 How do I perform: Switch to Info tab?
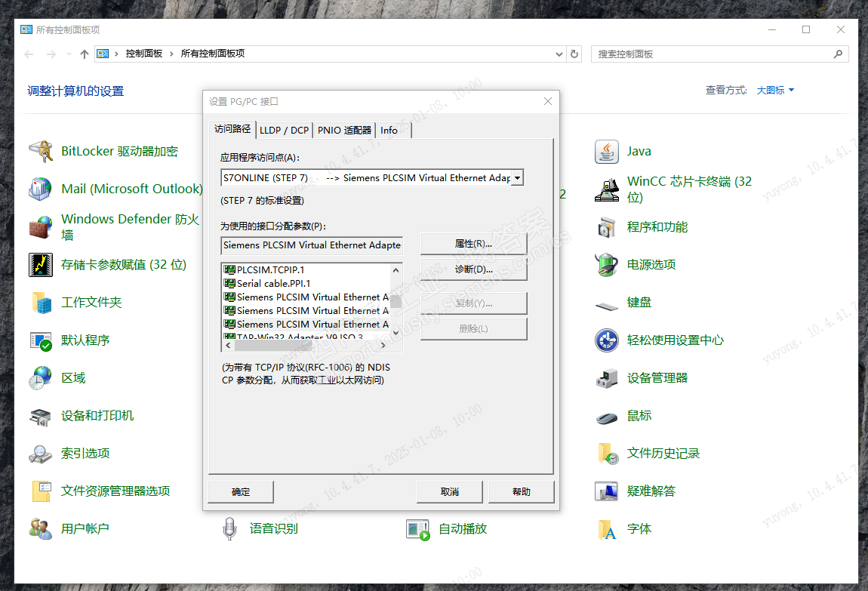pos(389,130)
